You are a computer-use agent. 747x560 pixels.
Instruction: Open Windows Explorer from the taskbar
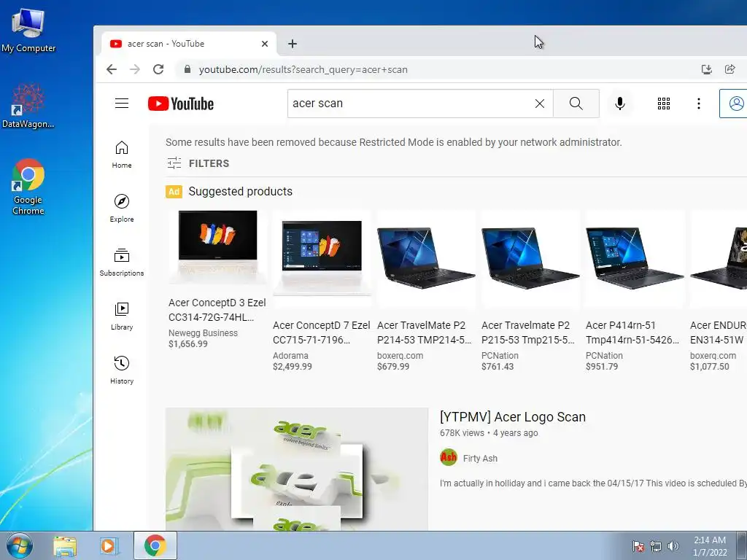(65, 546)
